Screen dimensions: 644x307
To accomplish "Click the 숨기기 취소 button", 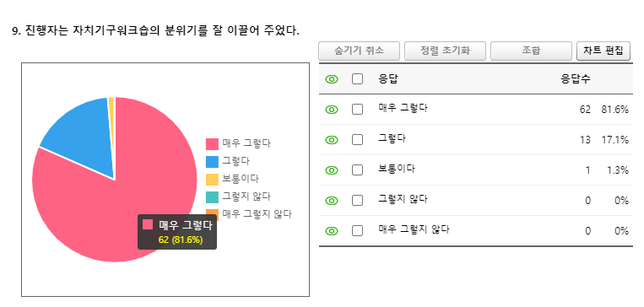I will pyautogui.click(x=359, y=51).
